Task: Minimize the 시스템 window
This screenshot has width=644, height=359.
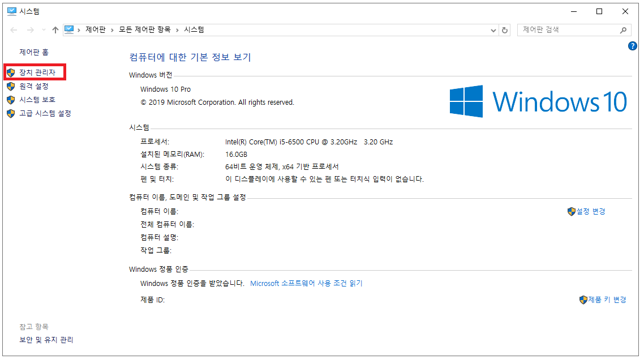Action: pyautogui.click(x=574, y=11)
